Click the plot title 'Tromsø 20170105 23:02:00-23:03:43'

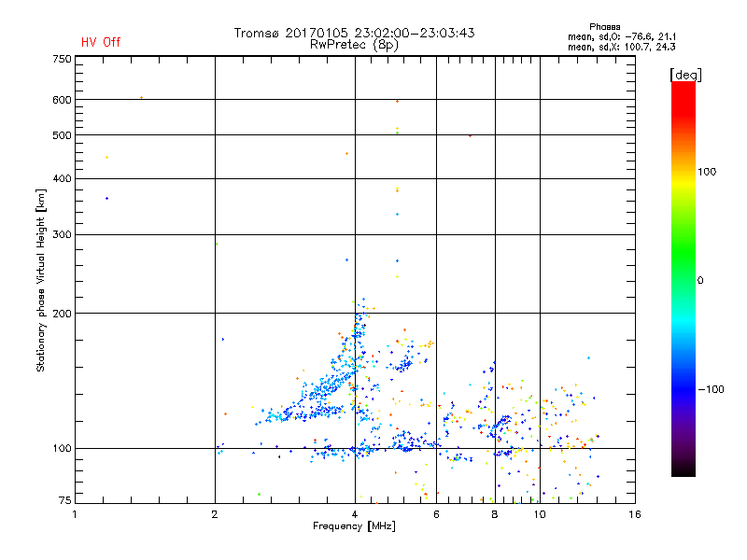[354, 33]
